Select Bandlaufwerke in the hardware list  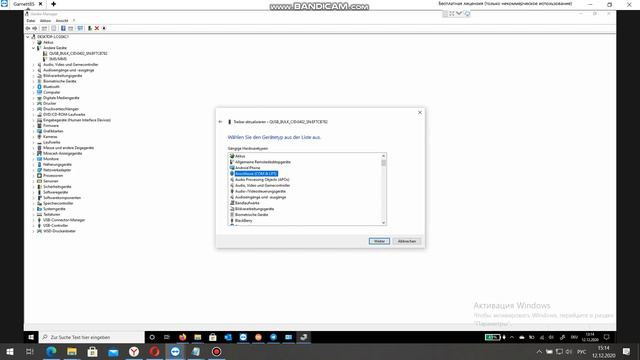click(x=247, y=203)
